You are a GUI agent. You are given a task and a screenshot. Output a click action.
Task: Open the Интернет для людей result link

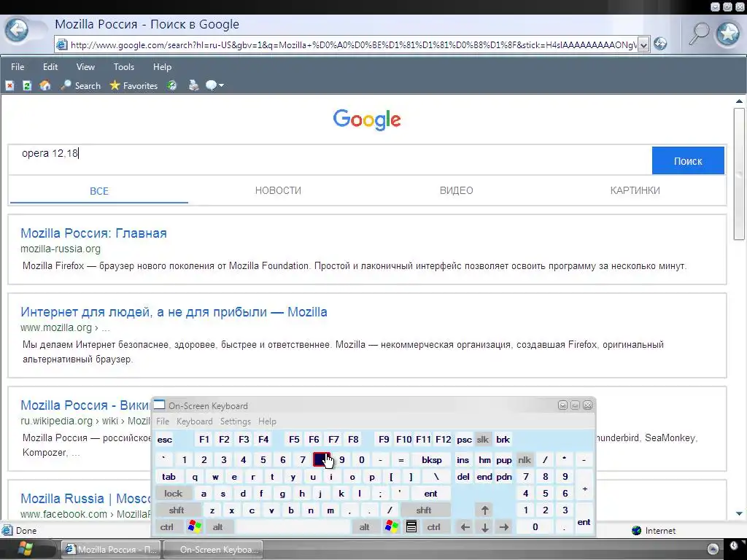coord(174,312)
